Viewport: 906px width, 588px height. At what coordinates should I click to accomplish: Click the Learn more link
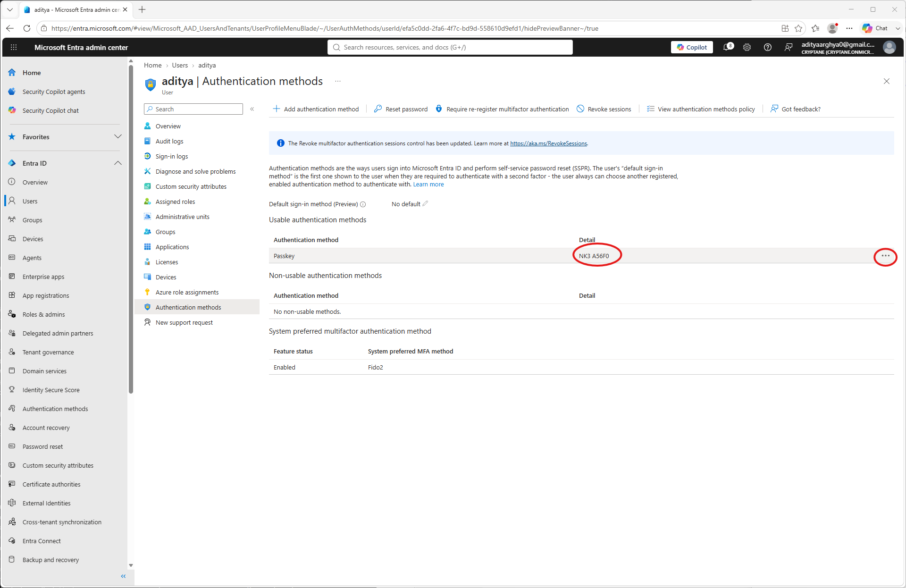[428, 185]
